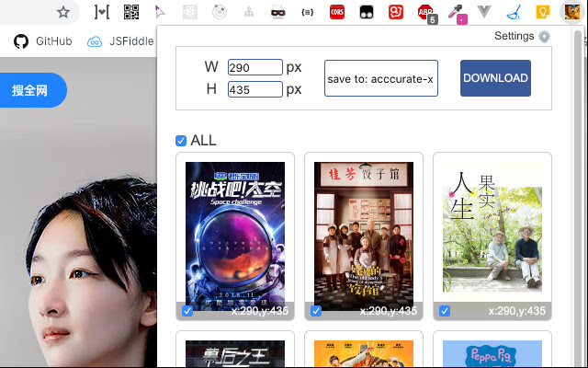Viewport: 588px width, 368px height.
Task: Select the 幕后之王 poster thumbnail
Action: 235,353
